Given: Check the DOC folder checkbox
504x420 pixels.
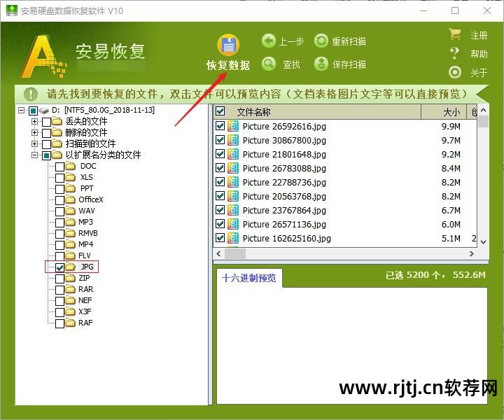Looking at the screenshot, I should pos(59,167).
